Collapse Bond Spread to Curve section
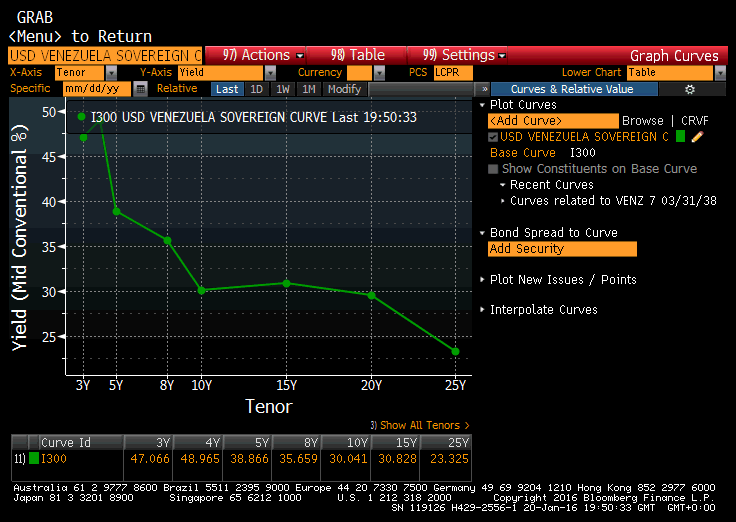This screenshot has height=522, width=736. (482, 233)
